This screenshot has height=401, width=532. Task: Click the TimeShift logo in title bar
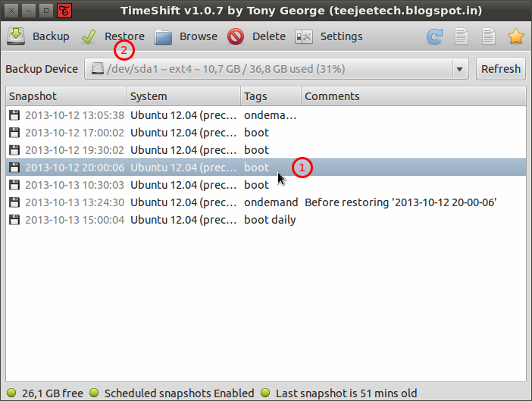pyautogui.click(x=64, y=11)
